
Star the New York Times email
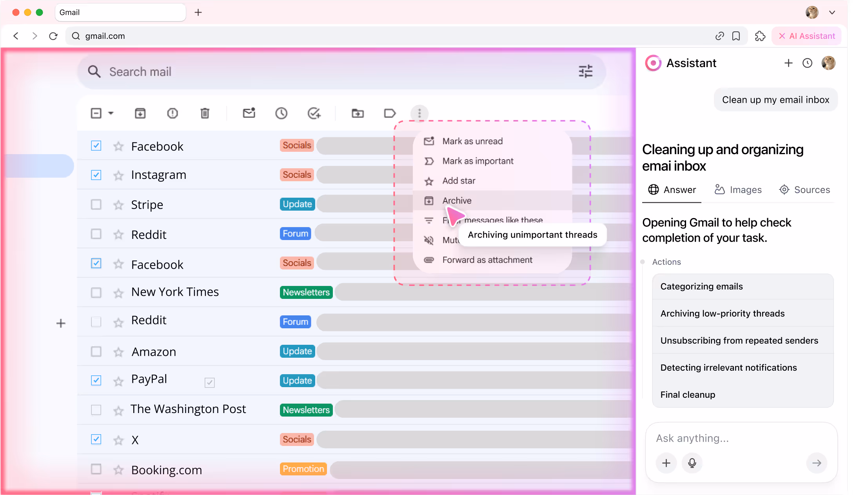point(118,293)
